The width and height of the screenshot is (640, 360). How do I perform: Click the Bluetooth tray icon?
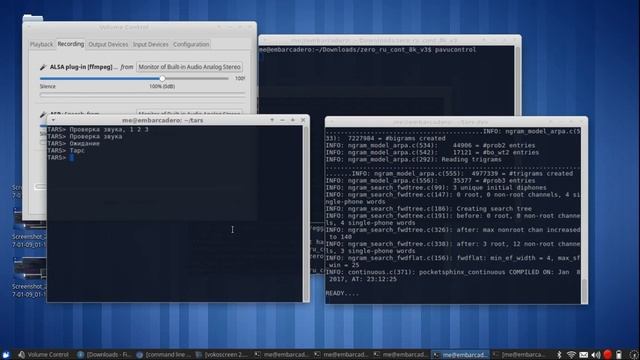(559, 355)
